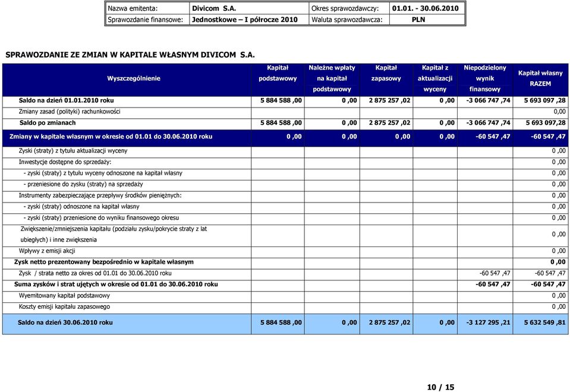
Task: Click row label 'Saldo na dzień 01.01.2010 roku'
Action: tap(66, 100)
